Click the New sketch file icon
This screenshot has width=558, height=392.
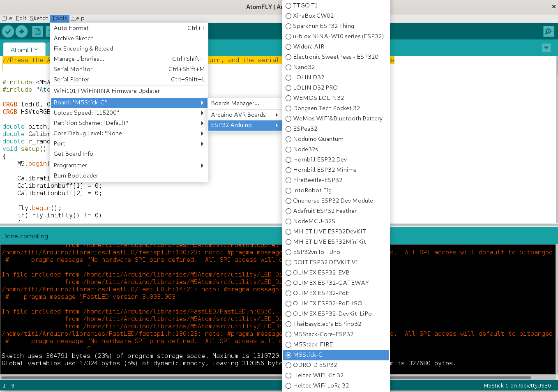point(37,32)
